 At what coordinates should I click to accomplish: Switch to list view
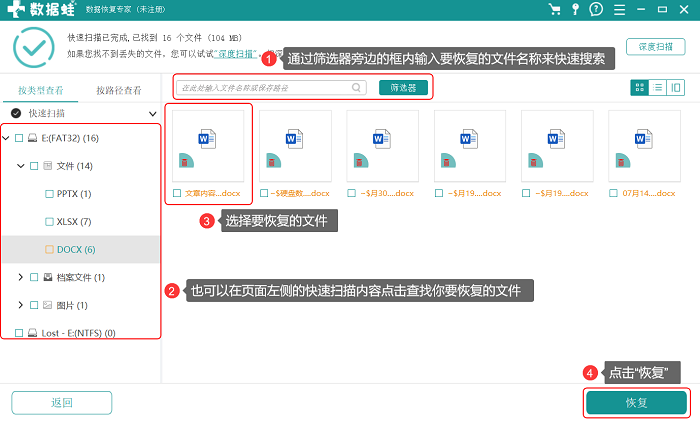[658, 88]
